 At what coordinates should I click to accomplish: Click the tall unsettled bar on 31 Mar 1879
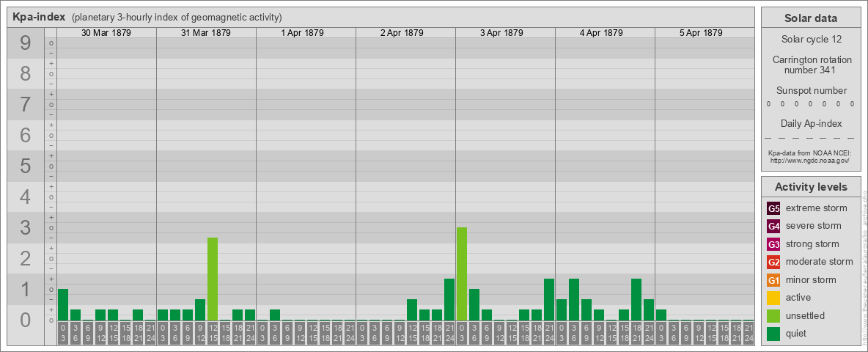(213, 279)
